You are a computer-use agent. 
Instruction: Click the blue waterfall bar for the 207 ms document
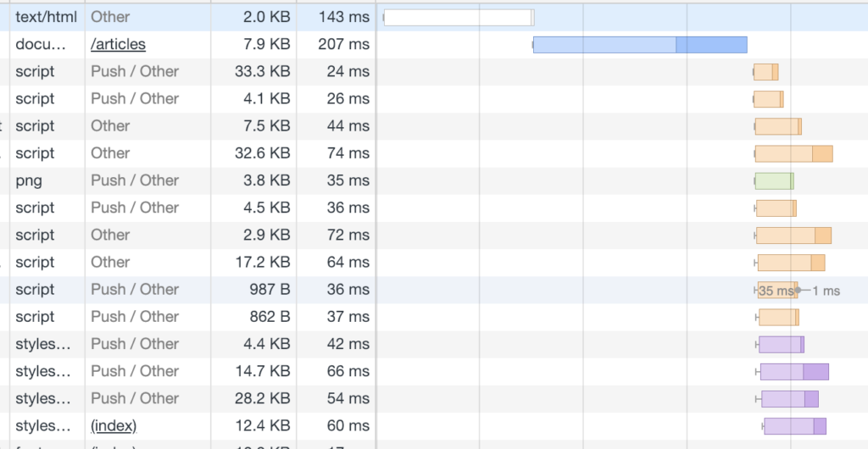tap(640, 45)
